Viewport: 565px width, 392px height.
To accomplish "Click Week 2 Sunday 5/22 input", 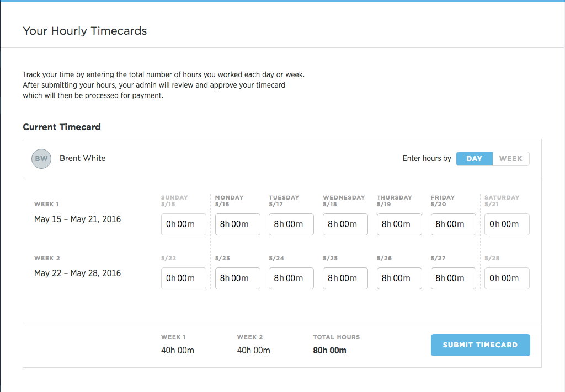I will (183, 278).
